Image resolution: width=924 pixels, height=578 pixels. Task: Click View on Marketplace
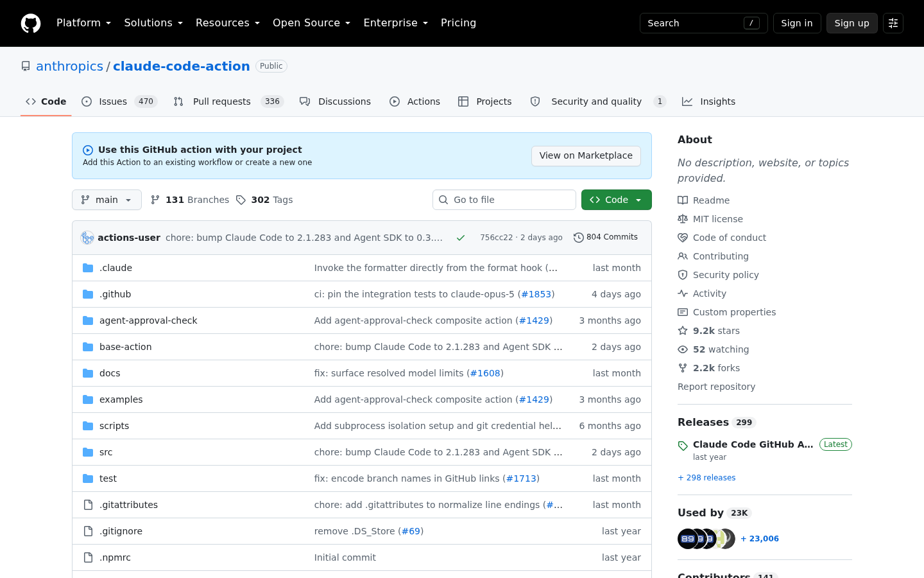pos(586,156)
